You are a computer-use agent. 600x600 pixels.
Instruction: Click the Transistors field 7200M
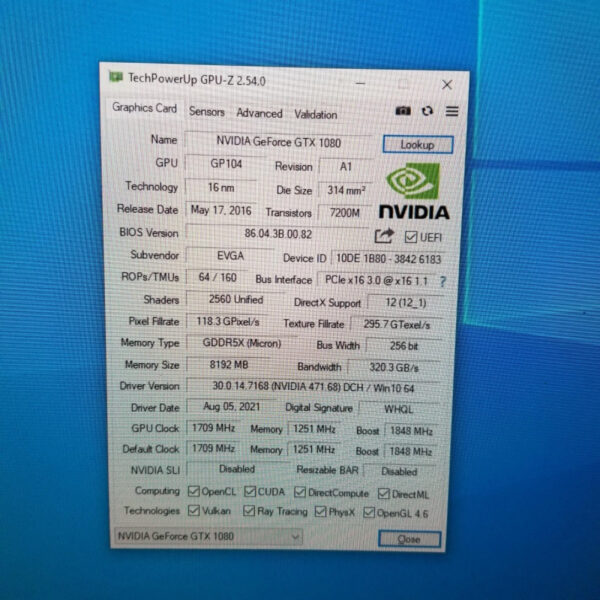point(345,213)
